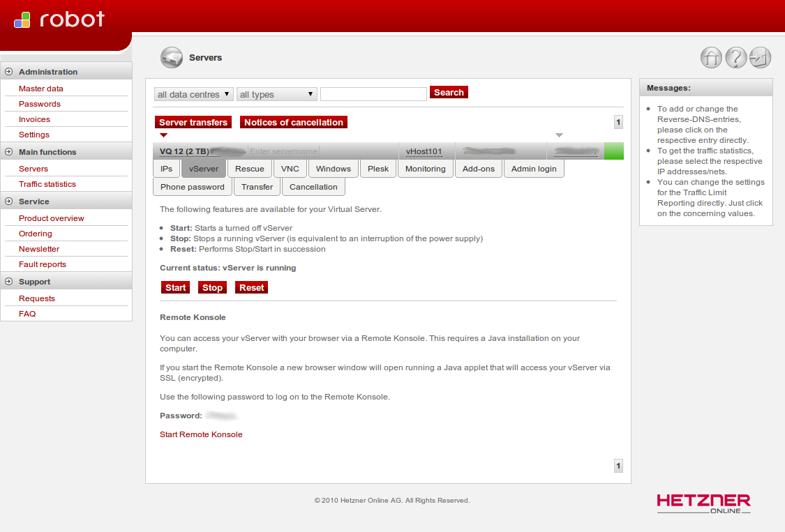
Task: Click the red sort arrow under Server transfers
Action: 164,135
